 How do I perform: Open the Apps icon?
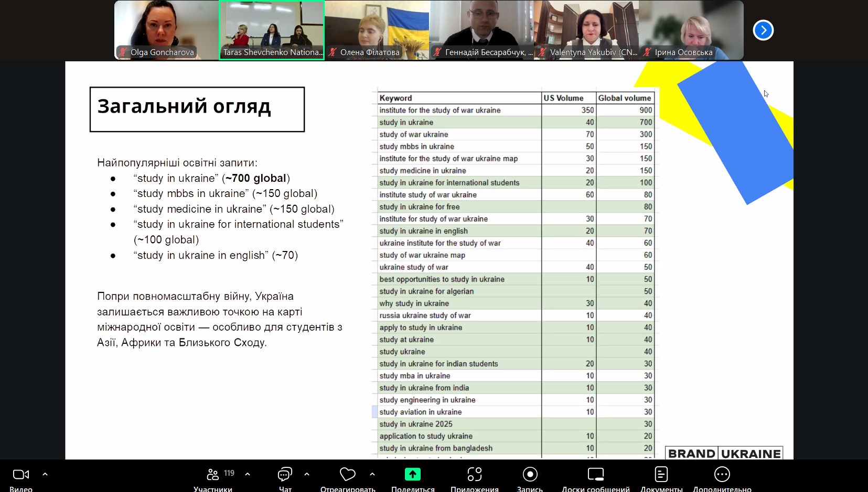(474, 475)
